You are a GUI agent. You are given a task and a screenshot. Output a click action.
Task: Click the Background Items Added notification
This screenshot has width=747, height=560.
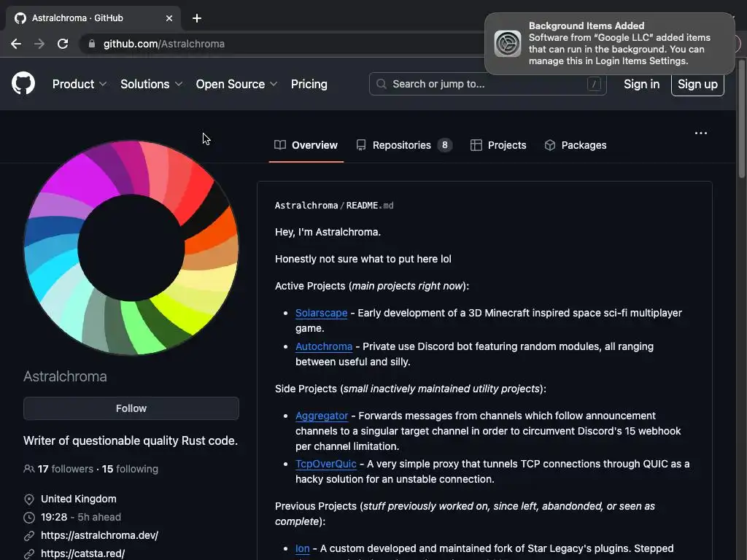point(610,43)
